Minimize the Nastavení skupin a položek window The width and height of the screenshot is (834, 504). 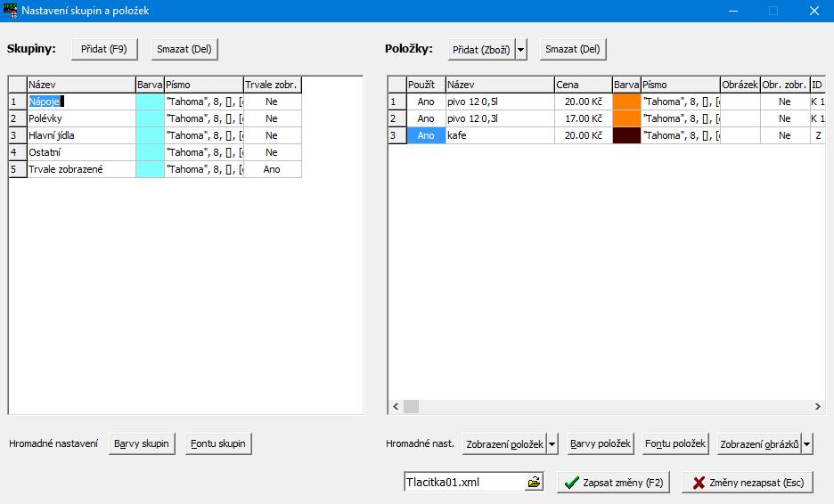click(x=733, y=11)
